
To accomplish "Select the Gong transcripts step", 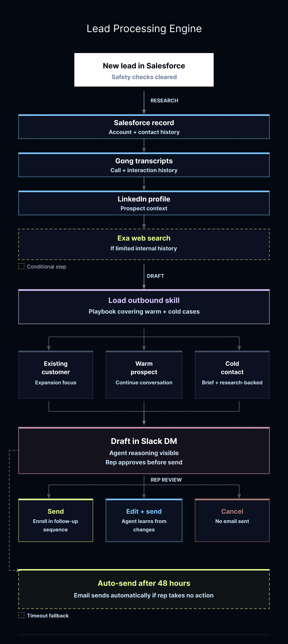I will [x=144, y=165].
